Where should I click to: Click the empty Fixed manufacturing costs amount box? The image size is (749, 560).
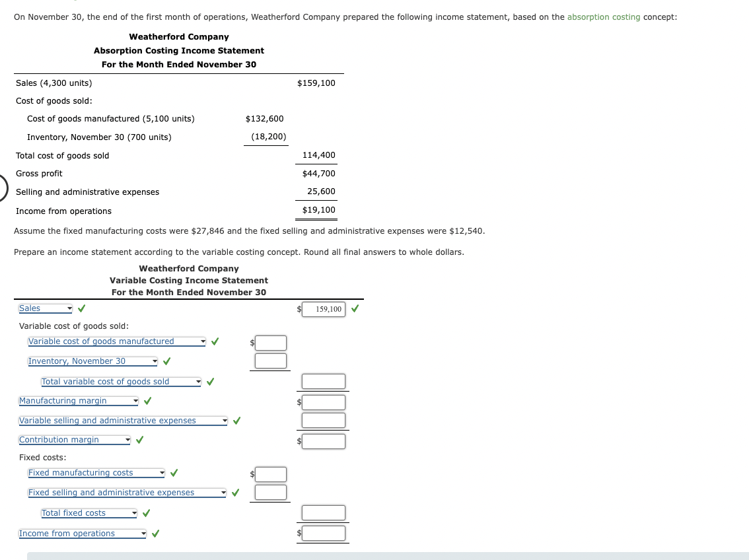pyautogui.click(x=270, y=473)
